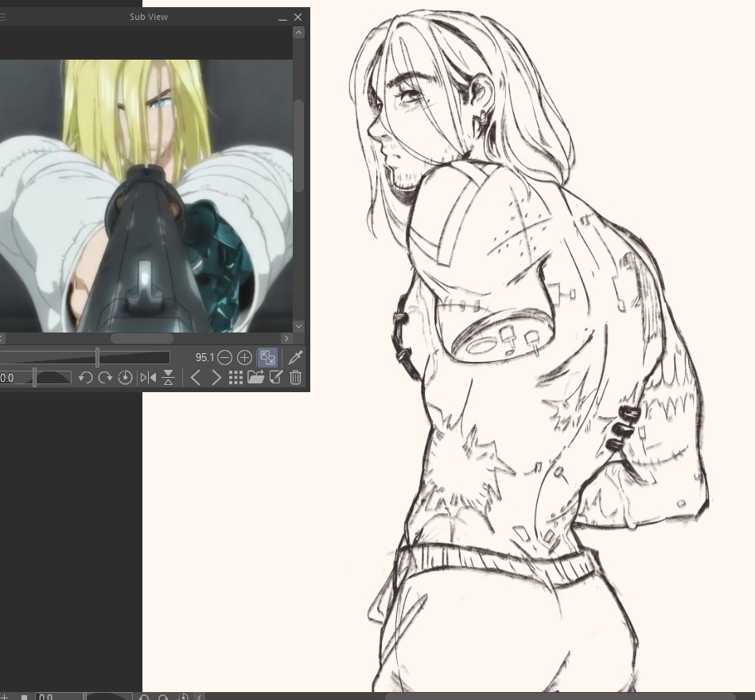Reset Sub View image rotation
This screenshot has height=700, width=755.
coord(125,378)
